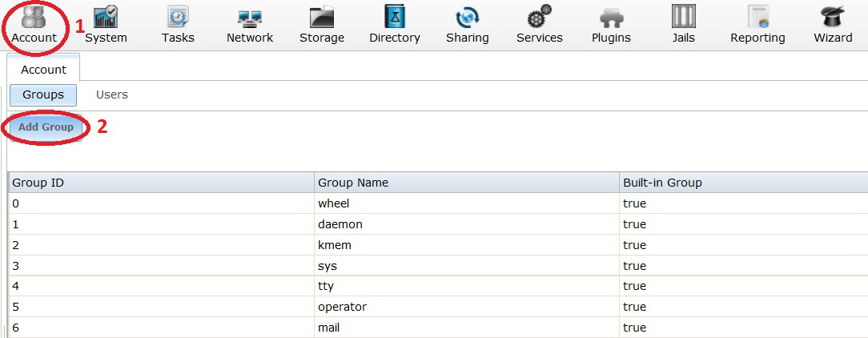Select the Groups tab
The height and width of the screenshot is (338, 868).
click(43, 95)
